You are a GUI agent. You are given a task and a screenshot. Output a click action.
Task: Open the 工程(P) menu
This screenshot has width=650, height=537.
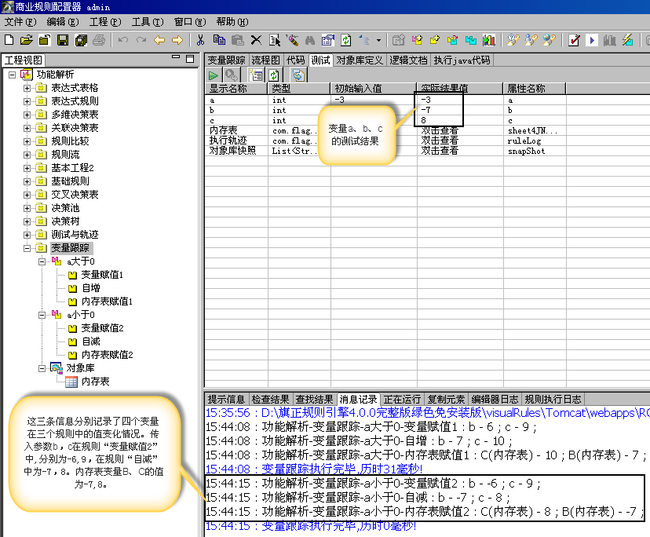(105, 22)
